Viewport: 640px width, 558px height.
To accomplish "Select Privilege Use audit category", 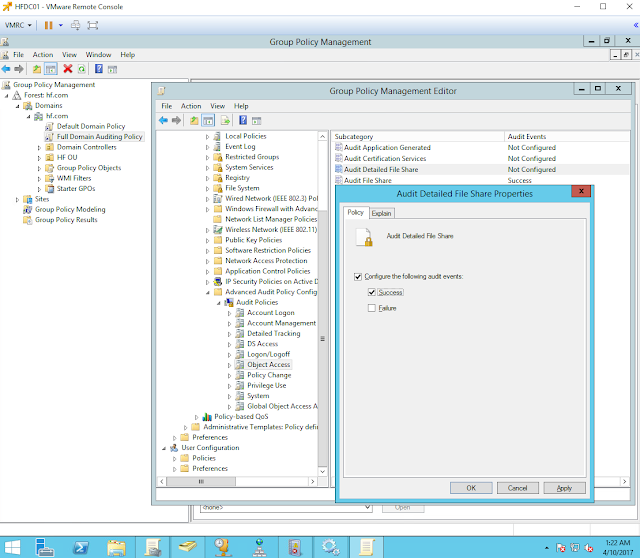I will (x=267, y=385).
